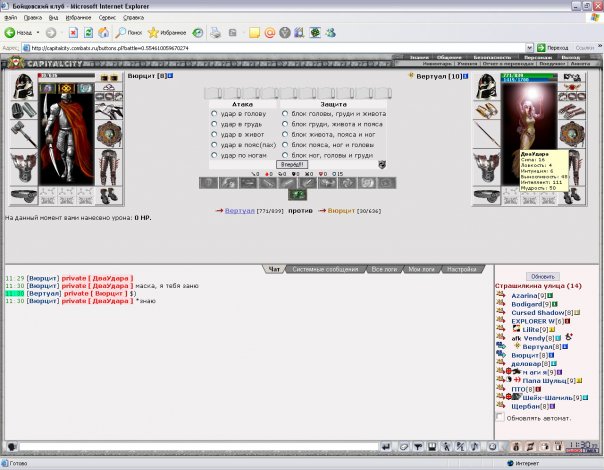Click the first combat ability icon in row
The height and width of the screenshot is (470, 604).
(x=208, y=183)
